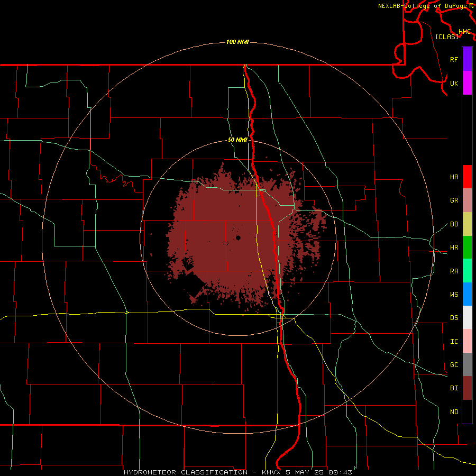
Task: Select the GC gray legend swatch
Action: [x=467, y=364]
